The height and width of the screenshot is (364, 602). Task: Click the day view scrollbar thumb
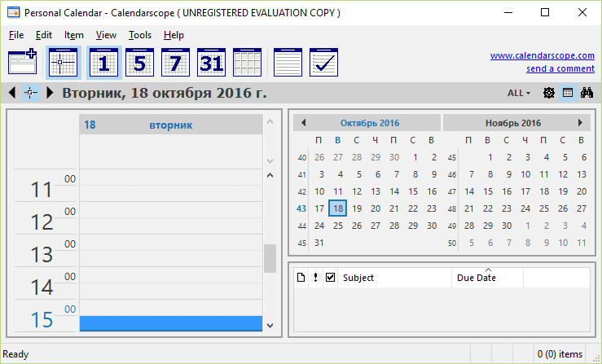[270, 258]
